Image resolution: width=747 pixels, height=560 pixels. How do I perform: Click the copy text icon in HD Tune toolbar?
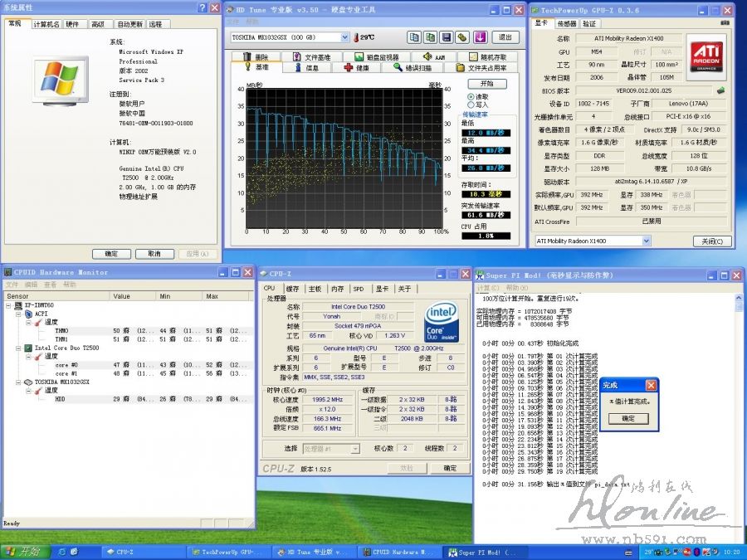coord(414,37)
